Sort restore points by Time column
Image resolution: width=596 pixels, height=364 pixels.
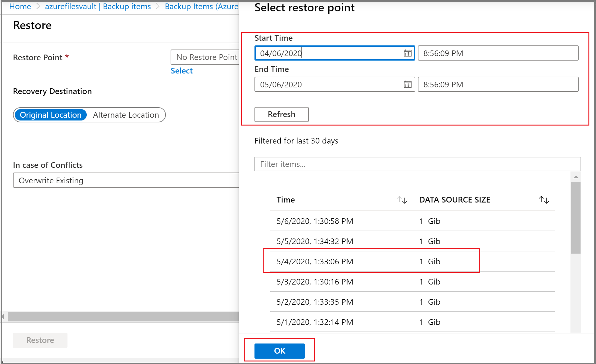[402, 200]
